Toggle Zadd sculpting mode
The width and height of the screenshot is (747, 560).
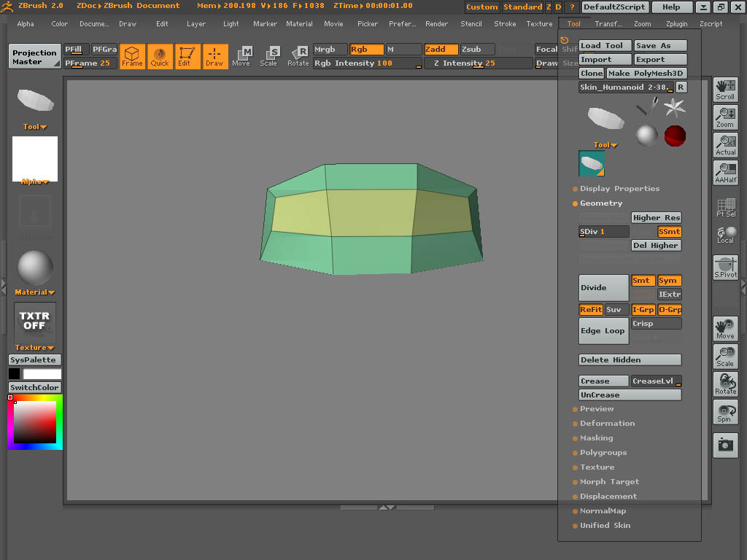[x=441, y=49]
